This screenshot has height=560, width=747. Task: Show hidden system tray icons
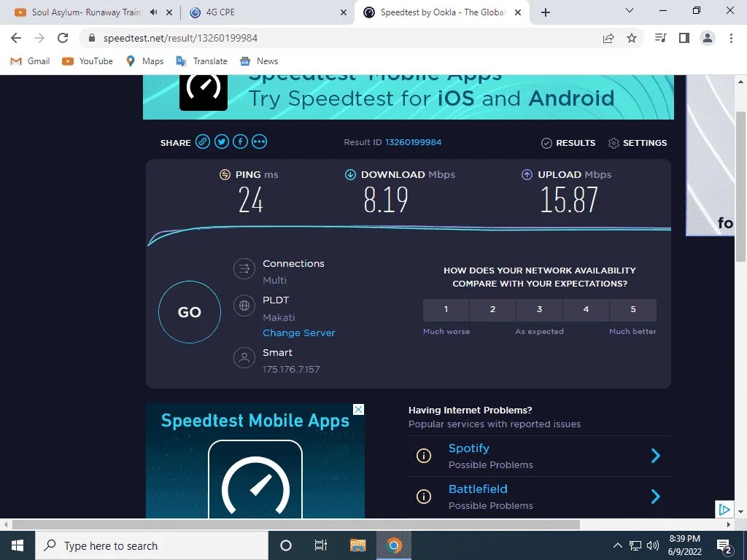pyautogui.click(x=617, y=545)
